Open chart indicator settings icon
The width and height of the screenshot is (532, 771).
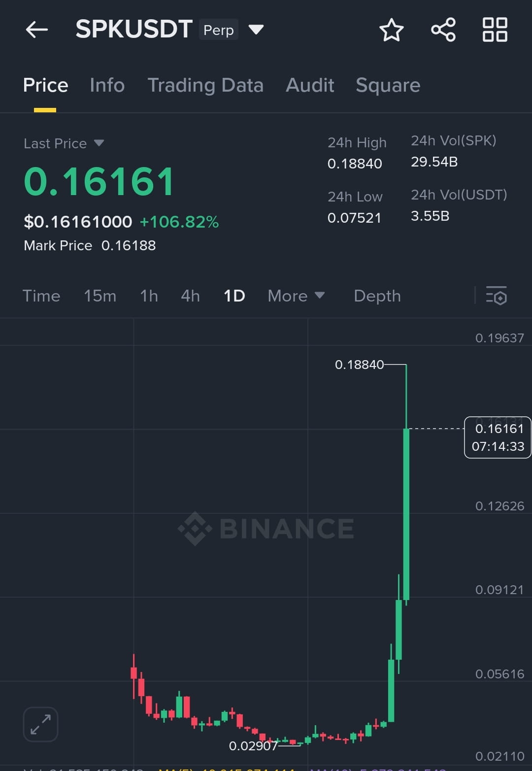[x=496, y=296]
